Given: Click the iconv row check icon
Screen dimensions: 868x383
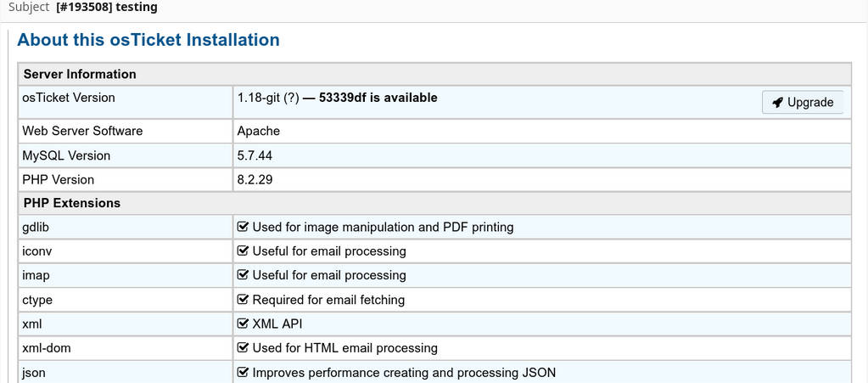Looking at the screenshot, I should click(243, 251).
